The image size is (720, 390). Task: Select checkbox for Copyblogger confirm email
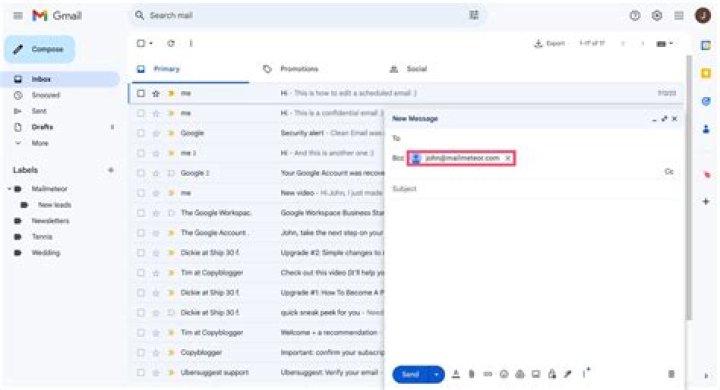(x=141, y=353)
